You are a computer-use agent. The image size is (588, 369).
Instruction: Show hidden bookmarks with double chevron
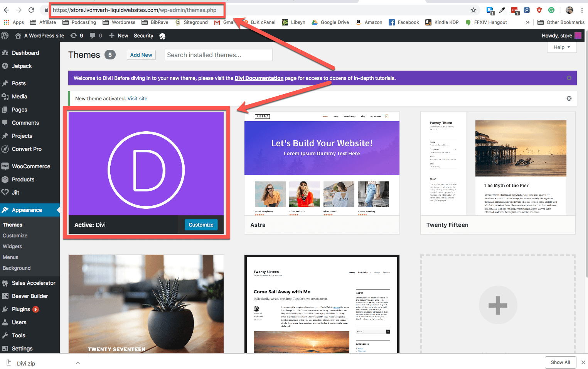point(527,22)
